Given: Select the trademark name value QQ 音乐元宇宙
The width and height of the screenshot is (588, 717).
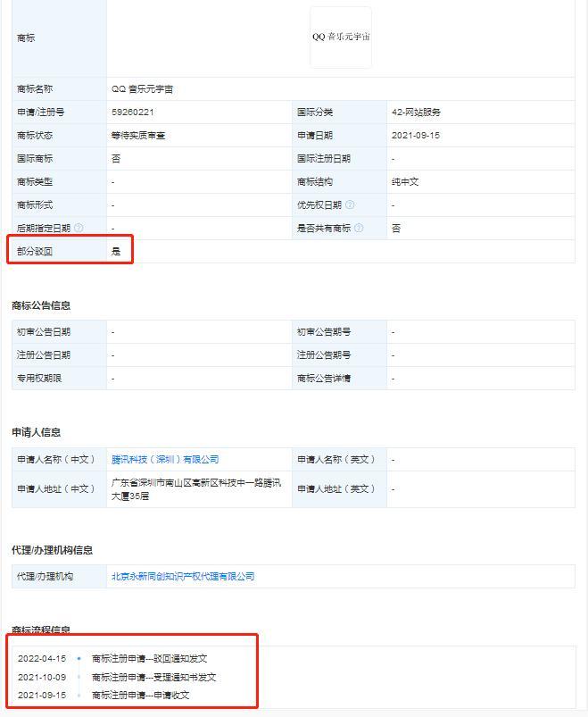Looking at the screenshot, I should tap(142, 89).
